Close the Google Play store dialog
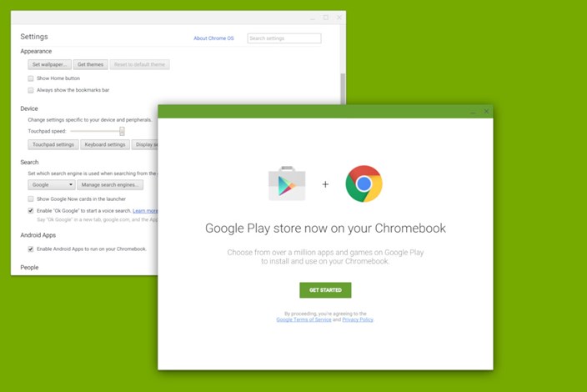 click(486, 111)
